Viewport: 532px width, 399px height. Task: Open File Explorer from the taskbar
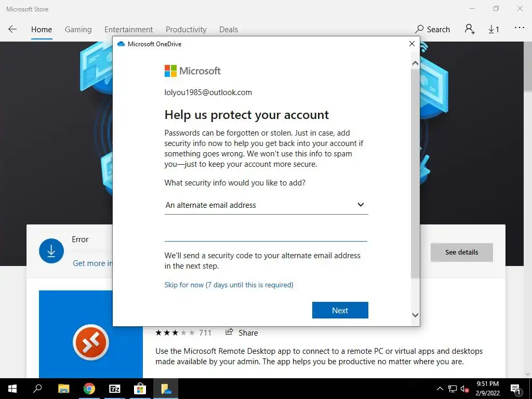click(x=63, y=389)
